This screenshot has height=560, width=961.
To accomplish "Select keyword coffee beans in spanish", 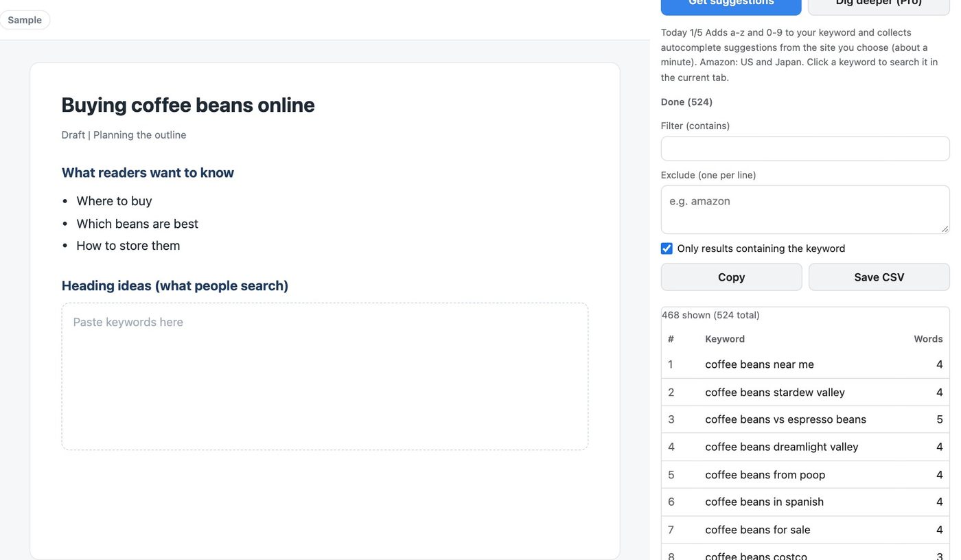I will point(764,502).
